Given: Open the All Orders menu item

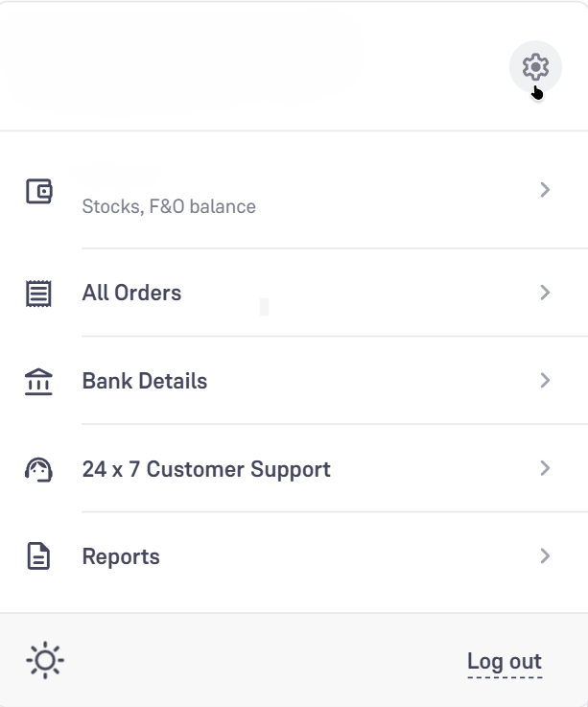Looking at the screenshot, I should pos(131,293).
